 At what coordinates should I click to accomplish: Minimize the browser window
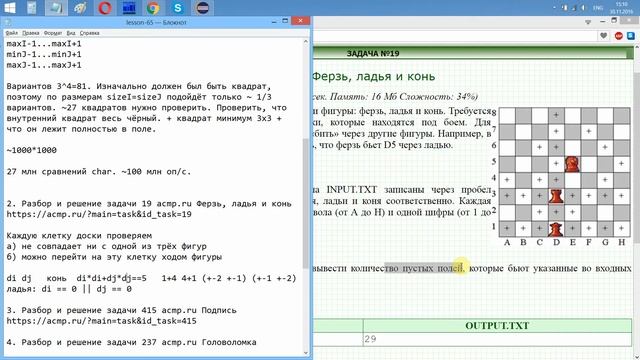(x=603, y=22)
